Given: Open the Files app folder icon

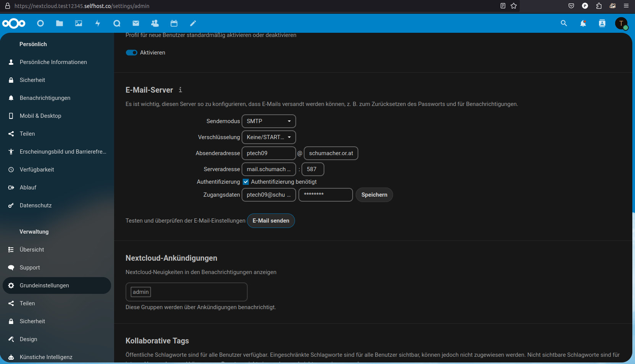Looking at the screenshot, I should pos(60,23).
